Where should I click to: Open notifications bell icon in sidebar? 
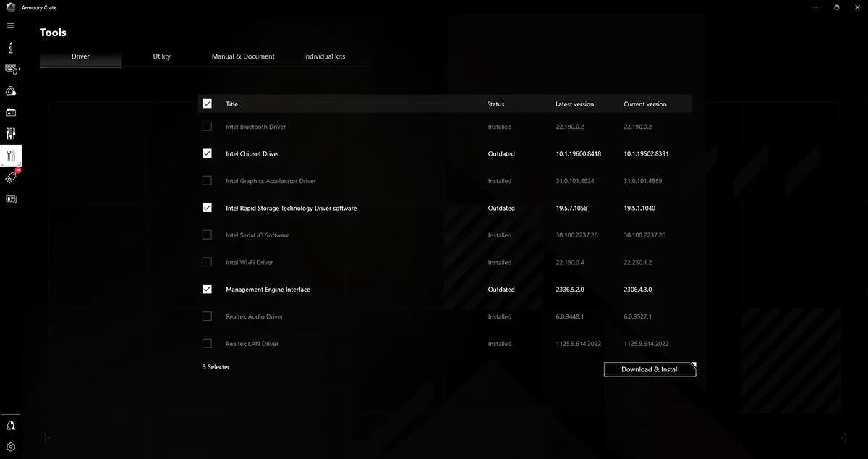coord(11,426)
